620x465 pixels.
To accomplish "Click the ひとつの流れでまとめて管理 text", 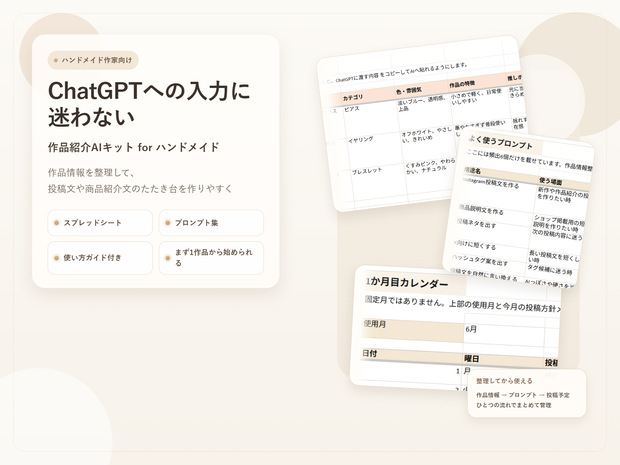I will pos(514,405).
